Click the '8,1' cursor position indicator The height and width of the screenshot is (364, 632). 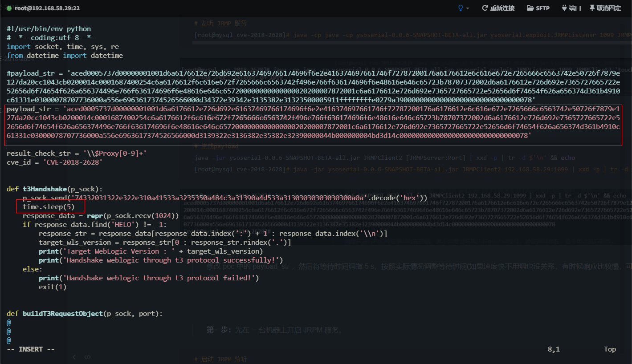click(554, 349)
